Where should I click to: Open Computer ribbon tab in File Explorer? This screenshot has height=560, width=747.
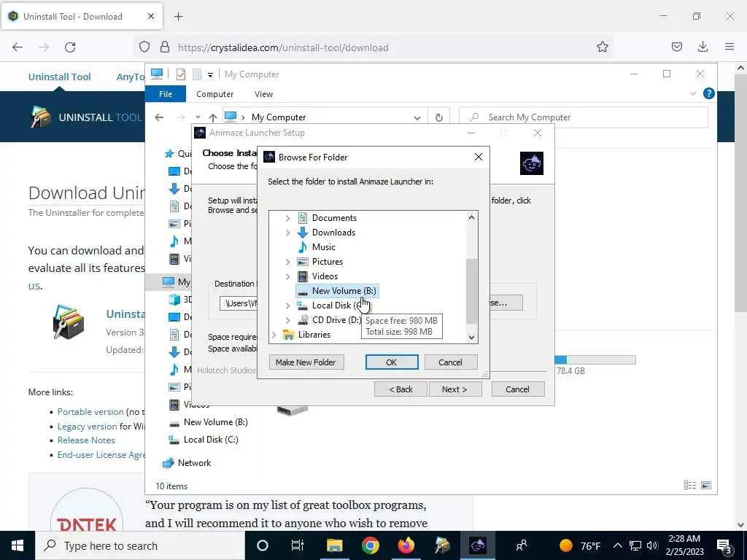click(215, 94)
